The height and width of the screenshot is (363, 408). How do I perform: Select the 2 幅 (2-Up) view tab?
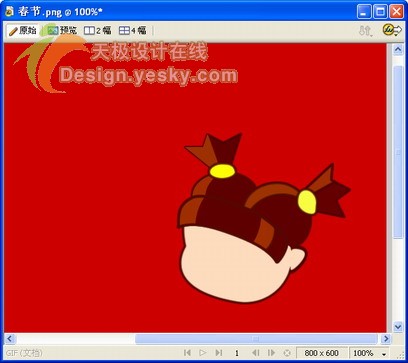(x=97, y=31)
